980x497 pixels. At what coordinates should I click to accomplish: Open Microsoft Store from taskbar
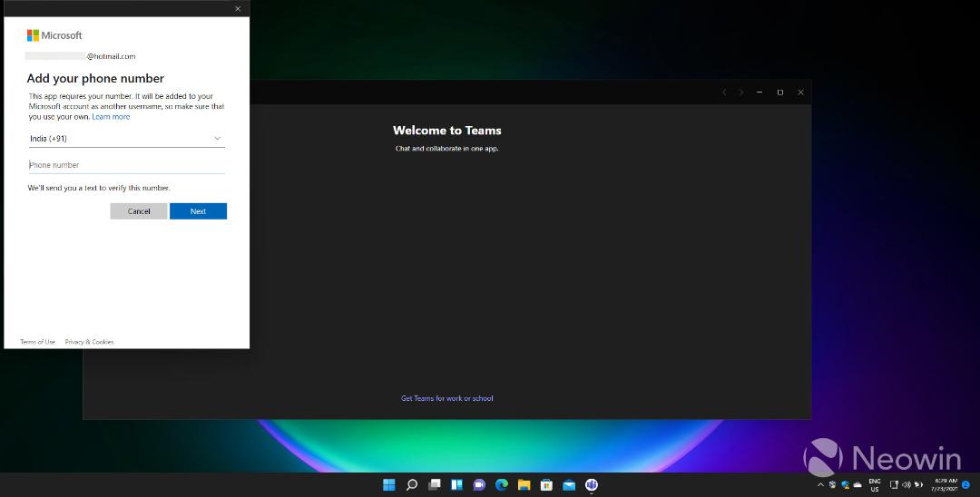click(x=546, y=484)
